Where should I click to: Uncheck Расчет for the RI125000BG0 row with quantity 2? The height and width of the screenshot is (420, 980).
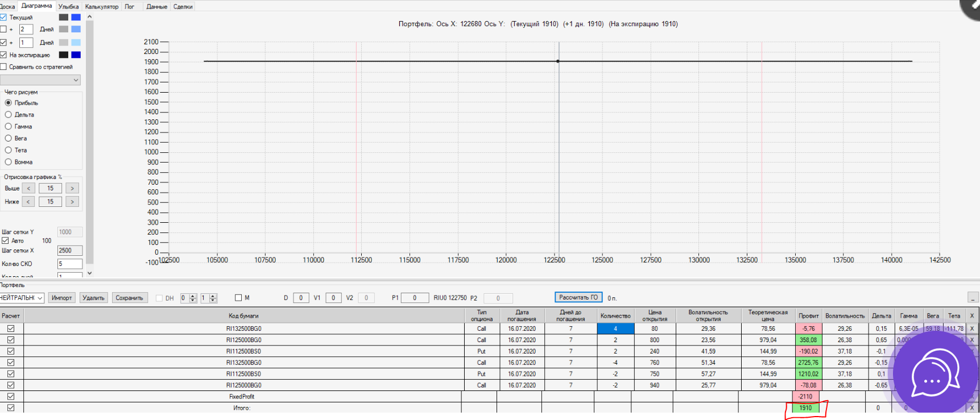pos(11,340)
